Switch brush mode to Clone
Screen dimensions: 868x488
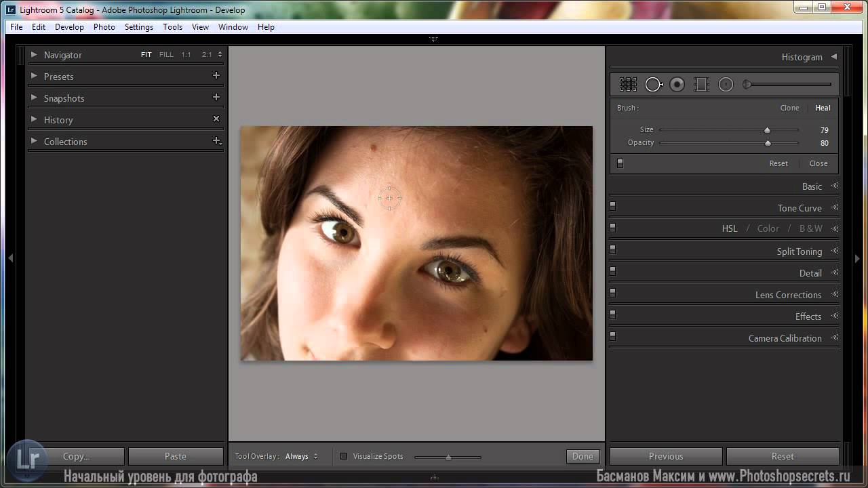coord(789,108)
